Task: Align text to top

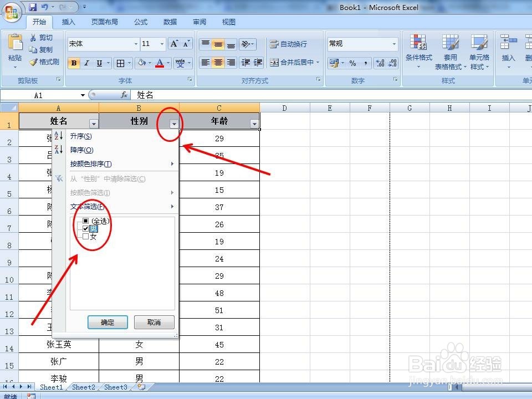Action: tap(206, 44)
